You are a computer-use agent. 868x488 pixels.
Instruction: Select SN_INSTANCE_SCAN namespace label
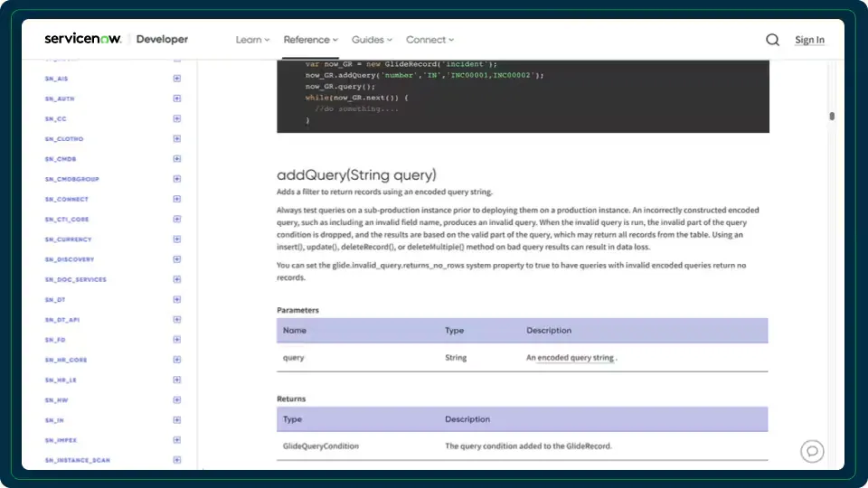[78, 460]
